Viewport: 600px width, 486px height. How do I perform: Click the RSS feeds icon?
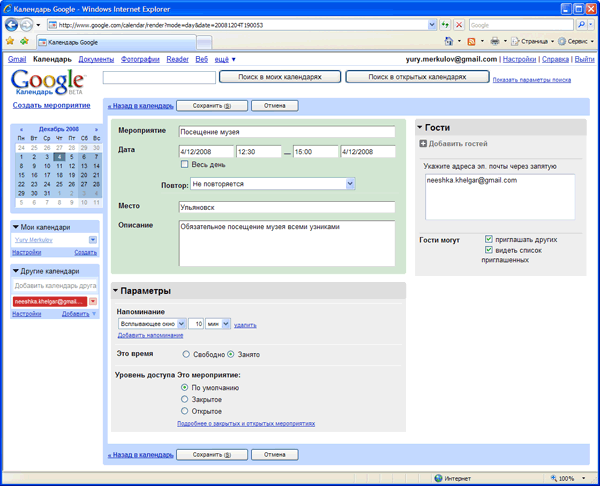click(471, 41)
